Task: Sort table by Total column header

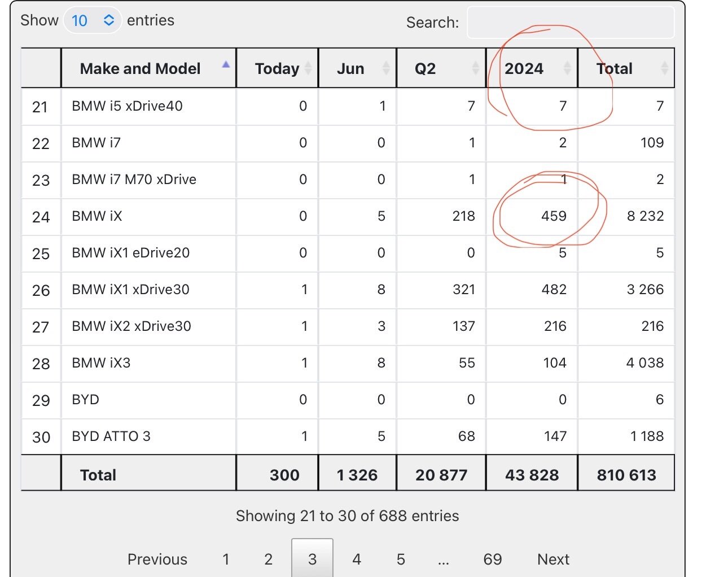Action: click(x=626, y=68)
